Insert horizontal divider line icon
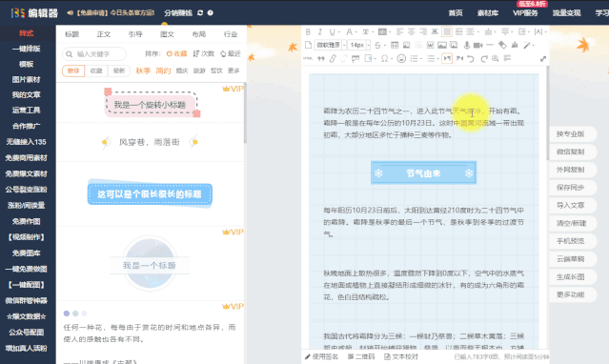The width and height of the screenshot is (609, 364). coord(490,45)
